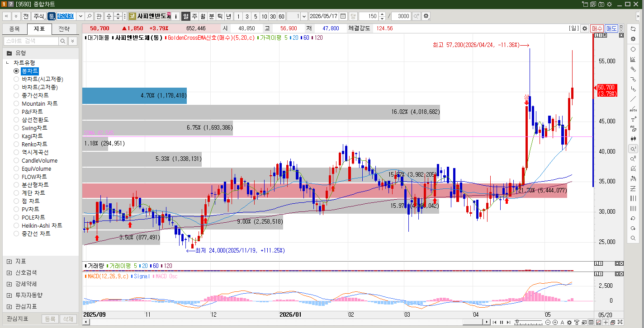Screen dimensions: 644x328
Task: Open the chart area gear next to [일]
Action: tap(585, 28)
